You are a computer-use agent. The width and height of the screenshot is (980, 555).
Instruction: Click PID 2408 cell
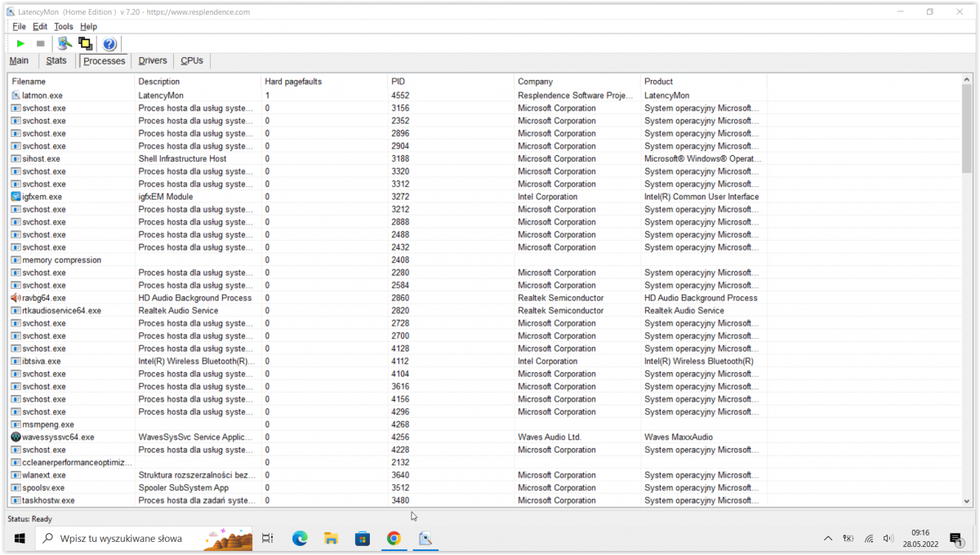click(x=400, y=260)
